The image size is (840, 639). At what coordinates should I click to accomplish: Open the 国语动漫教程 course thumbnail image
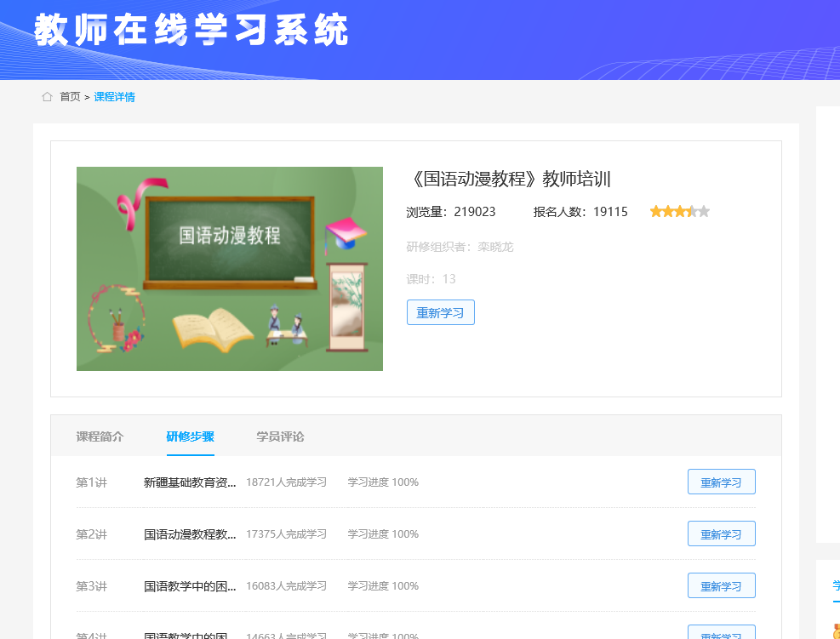click(x=229, y=268)
